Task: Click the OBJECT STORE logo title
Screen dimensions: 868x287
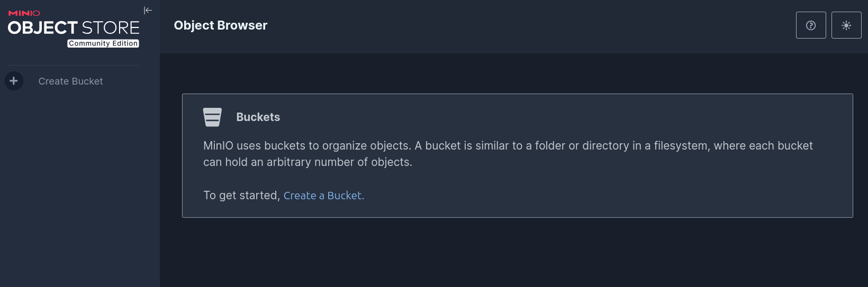Action: pos(74,27)
